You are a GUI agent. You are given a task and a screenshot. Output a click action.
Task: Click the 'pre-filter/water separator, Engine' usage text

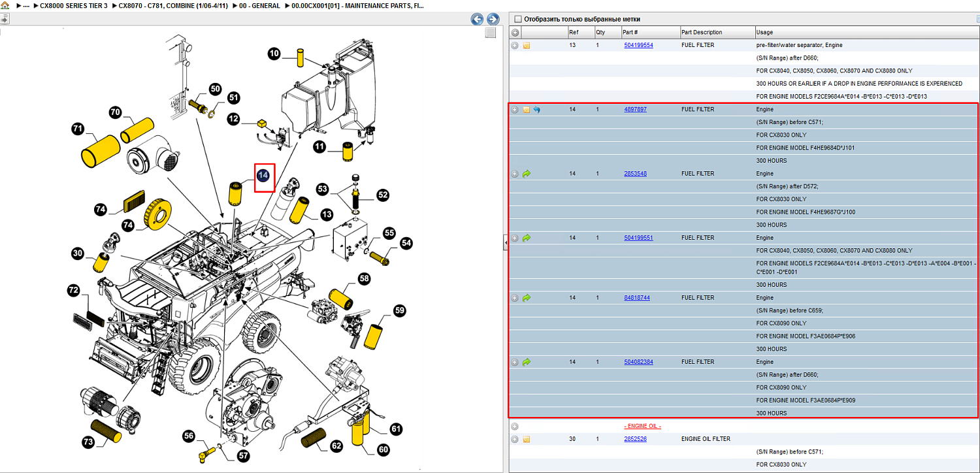pyautogui.click(x=799, y=46)
